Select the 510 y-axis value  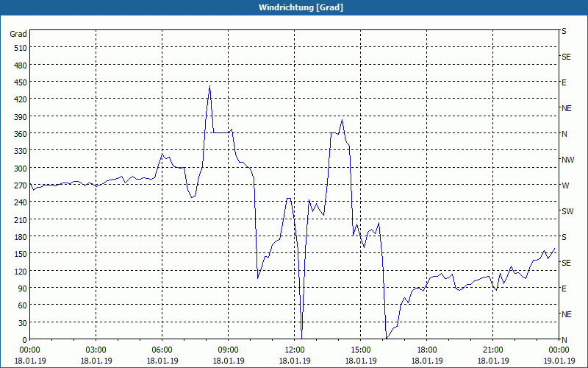point(21,48)
